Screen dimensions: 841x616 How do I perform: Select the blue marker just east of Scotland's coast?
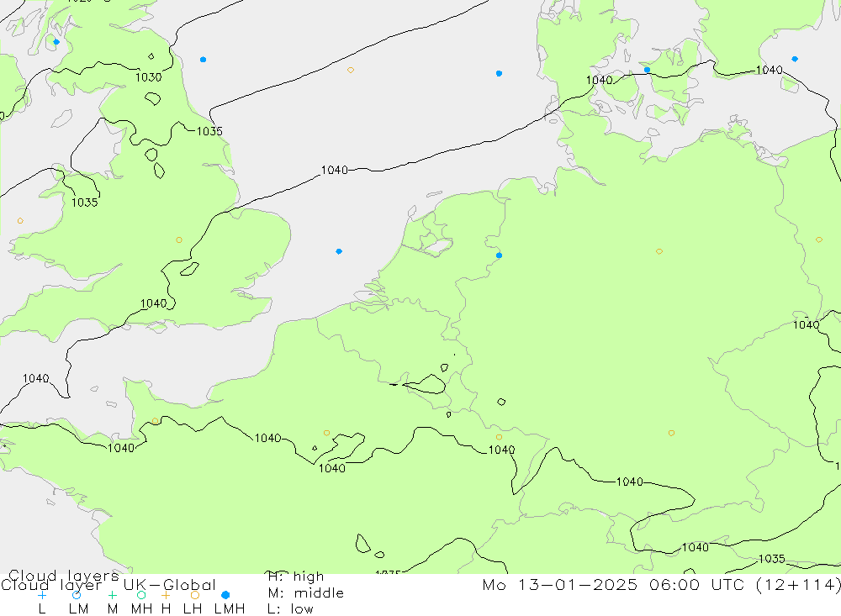[203, 60]
